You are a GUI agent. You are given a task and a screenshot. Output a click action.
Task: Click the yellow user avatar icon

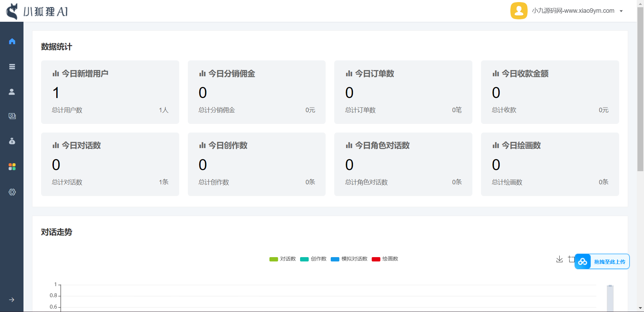coord(519,11)
